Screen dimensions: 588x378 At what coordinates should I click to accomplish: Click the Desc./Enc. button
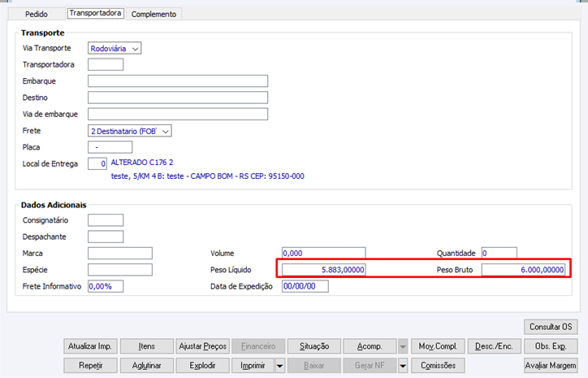point(495,346)
